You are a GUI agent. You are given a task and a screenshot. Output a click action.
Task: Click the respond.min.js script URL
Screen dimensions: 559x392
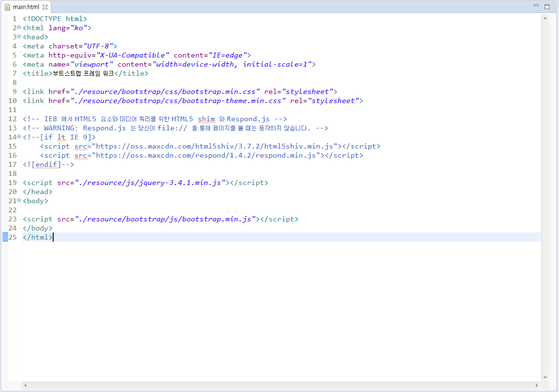tap(206, 155)
